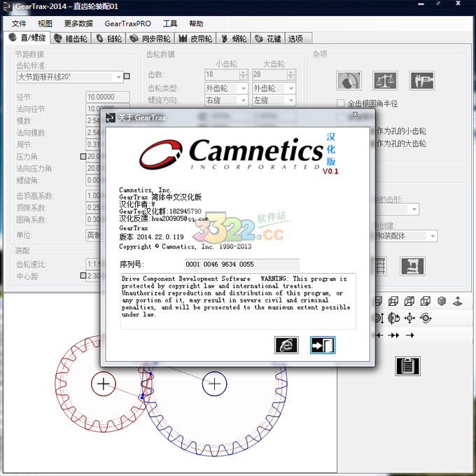Select the shaded solid cube view icon

point(442,301)
